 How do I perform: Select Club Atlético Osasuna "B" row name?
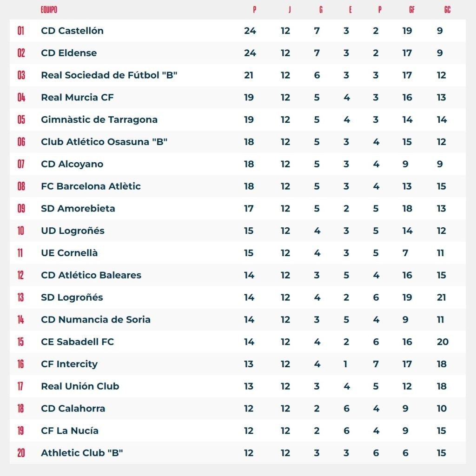coord(104,142)
